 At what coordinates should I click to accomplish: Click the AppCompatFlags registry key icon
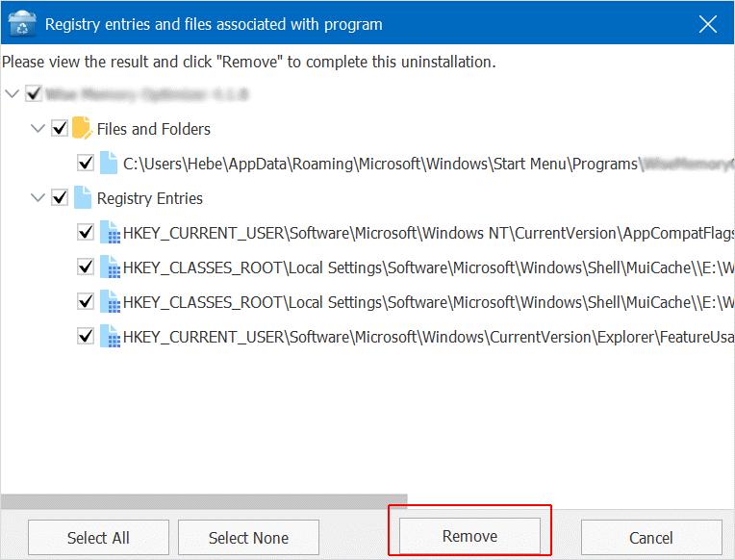point(111,232)
